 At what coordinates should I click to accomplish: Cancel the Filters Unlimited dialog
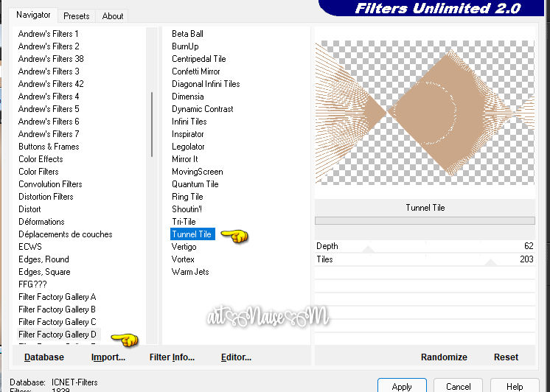click(x=458, y=385)
